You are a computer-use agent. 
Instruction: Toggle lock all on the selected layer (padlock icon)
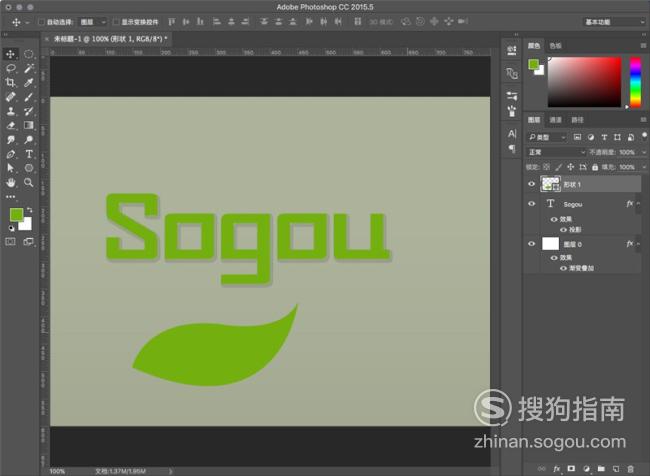click(595, 167)
